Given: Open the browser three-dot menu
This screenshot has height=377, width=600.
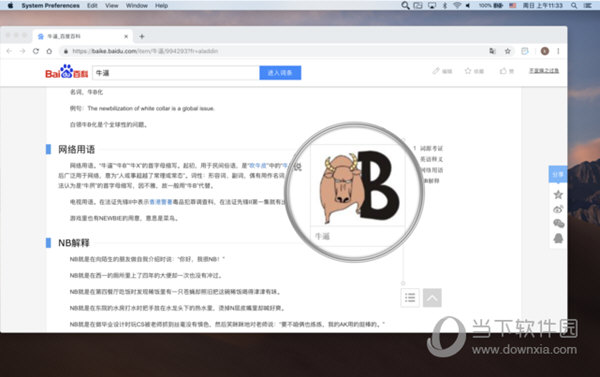Looking at the screenshot, I should 558,51.
